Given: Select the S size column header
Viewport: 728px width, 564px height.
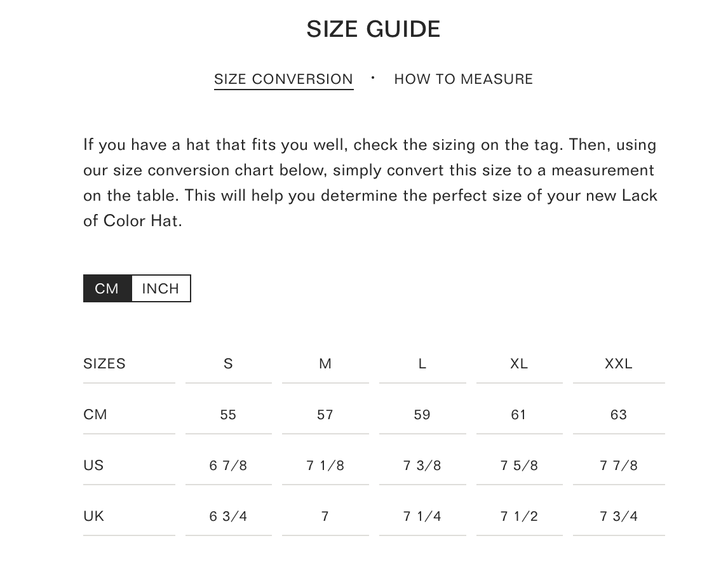Looking at the screenshot, I should (228, 364).
